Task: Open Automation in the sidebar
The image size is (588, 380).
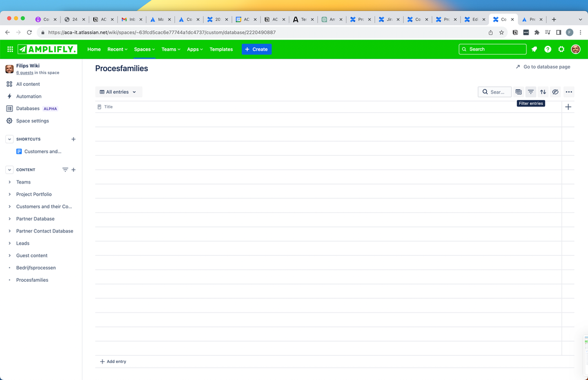Action: pos(28,96)
